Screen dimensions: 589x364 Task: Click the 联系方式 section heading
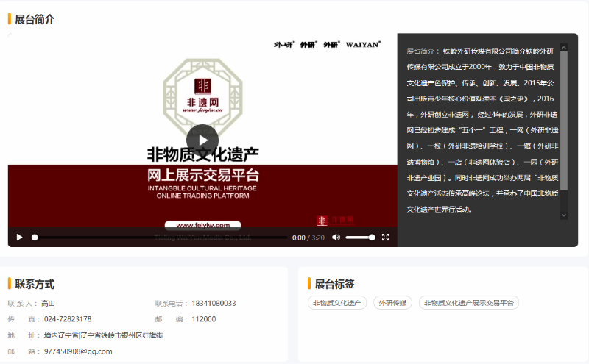35,284
